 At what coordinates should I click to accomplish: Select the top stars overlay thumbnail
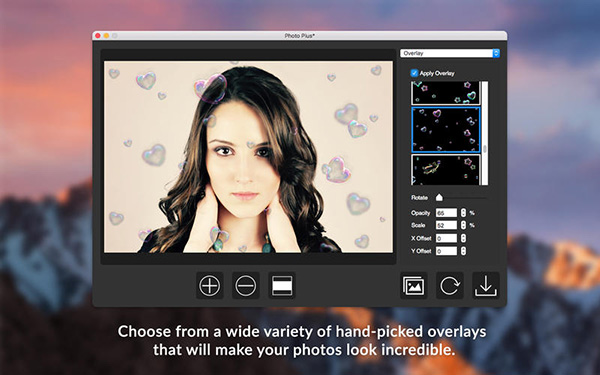coord(445,93)
